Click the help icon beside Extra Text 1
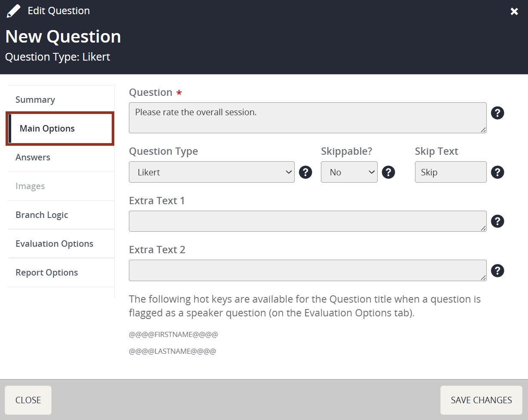The height and width of the screenshot is (420, 528). tap(497, 221)
